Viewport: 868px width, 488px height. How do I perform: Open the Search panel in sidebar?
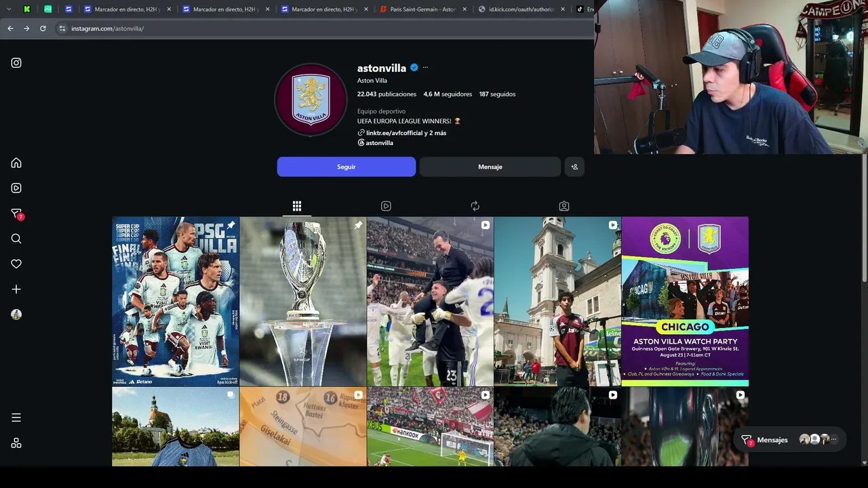(x=16, y=239)
